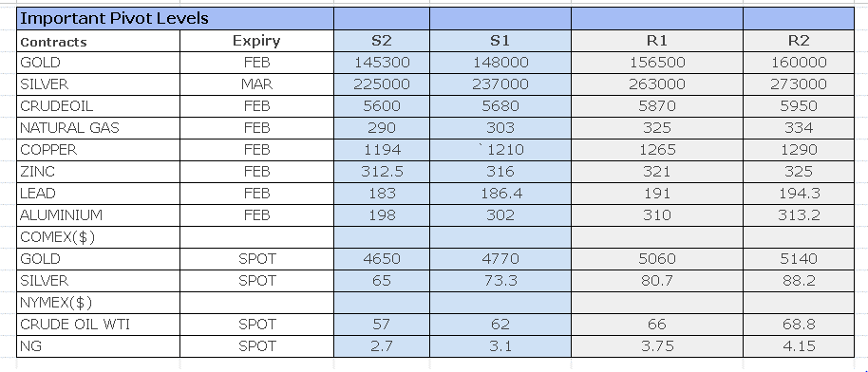The width and height of the screenshot is (868, 372).
Task: Click NG R2 value 4.15
Action: (x=799, y=346)
